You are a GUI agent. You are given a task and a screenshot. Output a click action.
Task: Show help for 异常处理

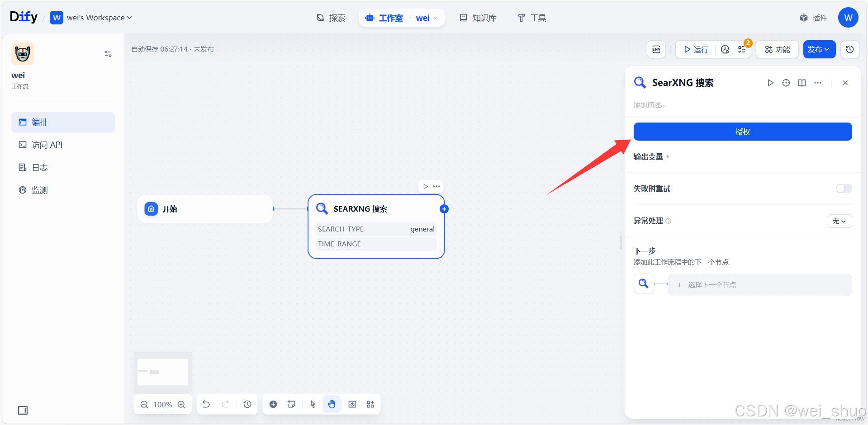[669, 221]
